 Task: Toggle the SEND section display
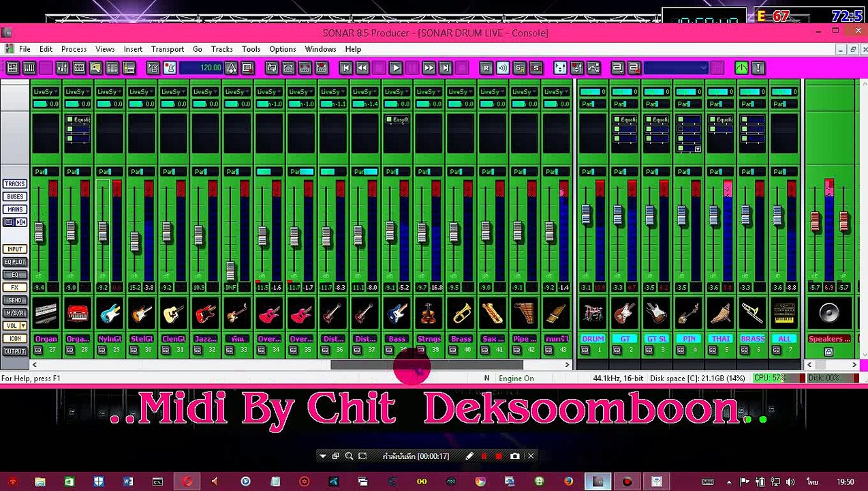pyautogui.click(x=15, y=300)
